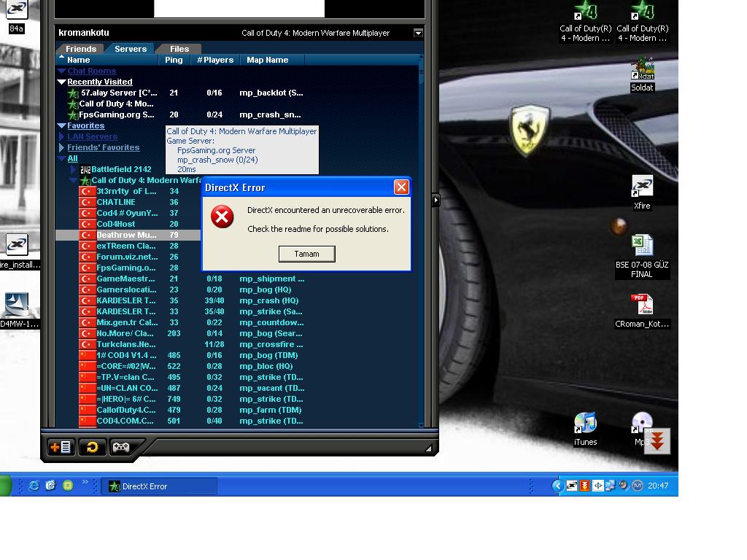Screen dimensions: 747x560
Task: Click the orange double-arrow icon on the desktop
Action: 657,440
